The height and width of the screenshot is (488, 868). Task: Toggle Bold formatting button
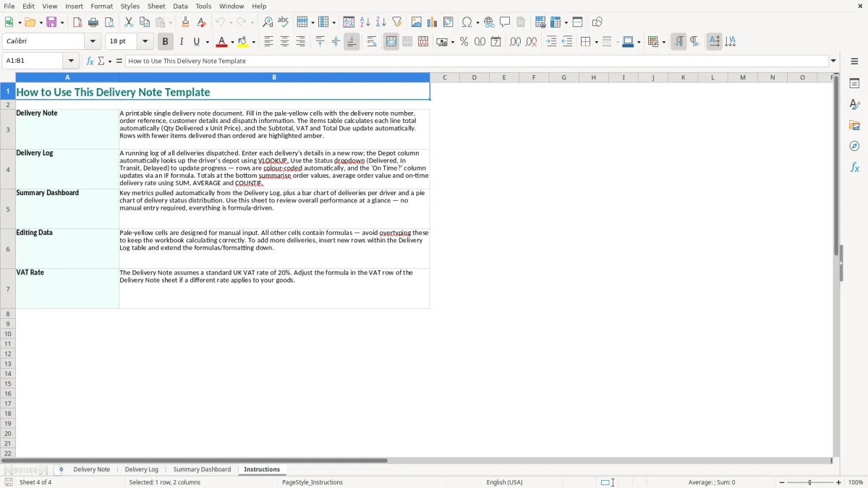[x=166, y=42]
